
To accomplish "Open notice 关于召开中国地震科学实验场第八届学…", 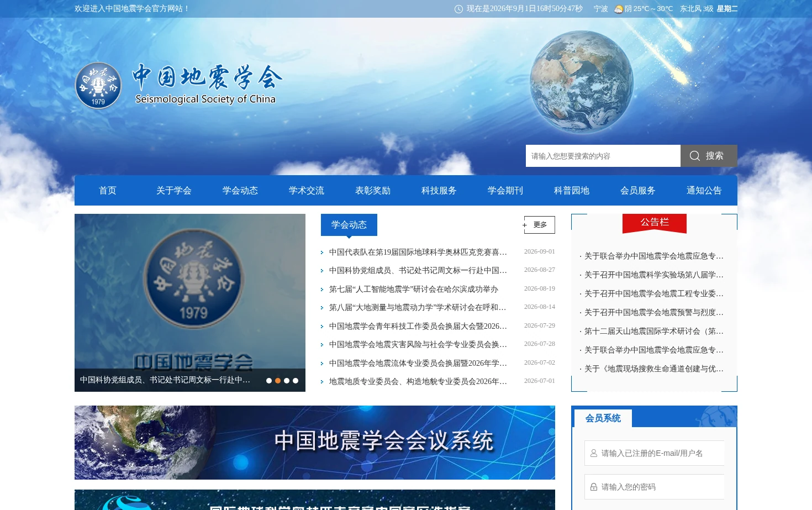I will [x=653, y=275].
